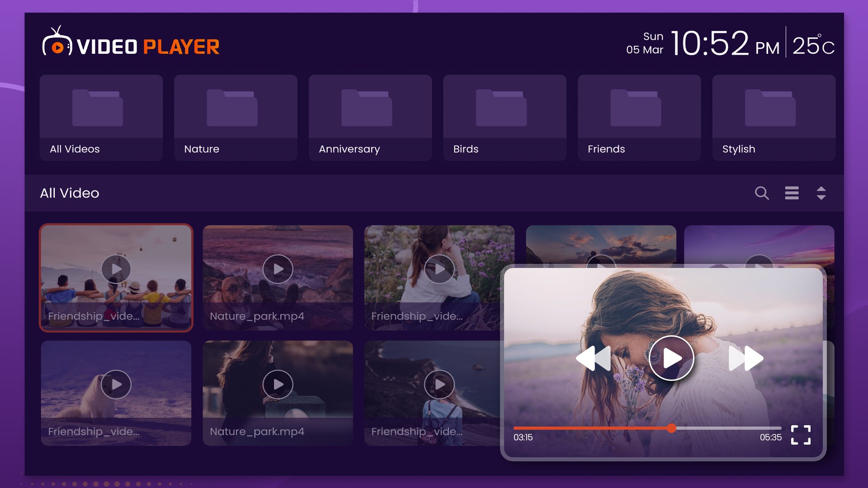Click the rewind double-arrow button
Viewport: 868px width, 488px height.
pos(594,358)
